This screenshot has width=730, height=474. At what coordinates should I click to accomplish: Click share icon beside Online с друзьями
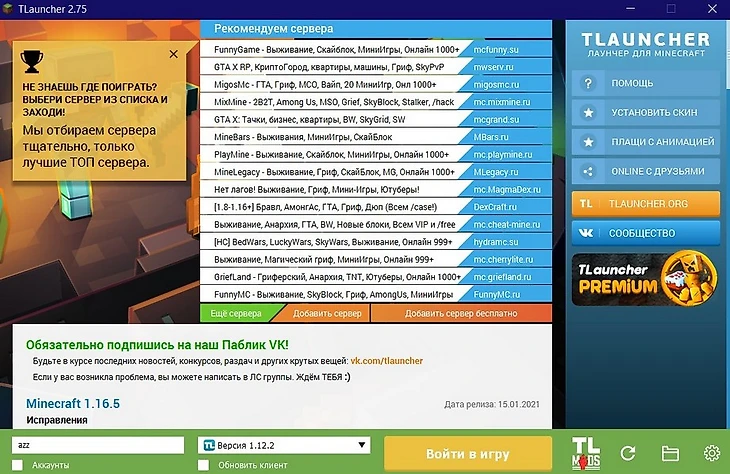(588, 171)
